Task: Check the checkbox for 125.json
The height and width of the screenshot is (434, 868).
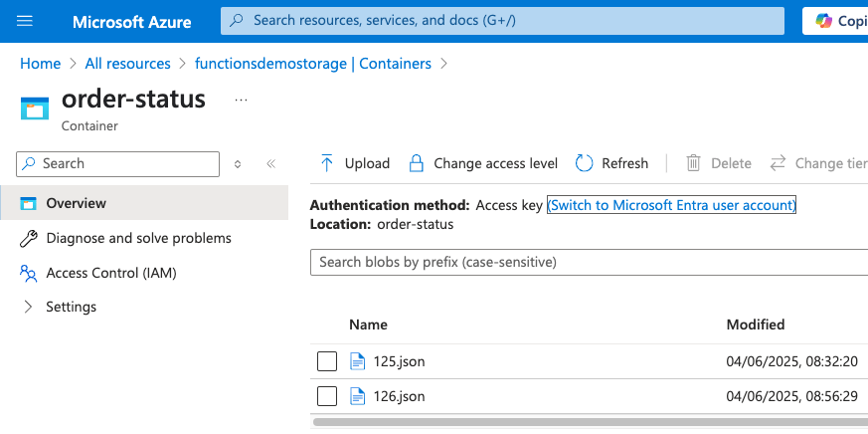Action: click(327, 362)
